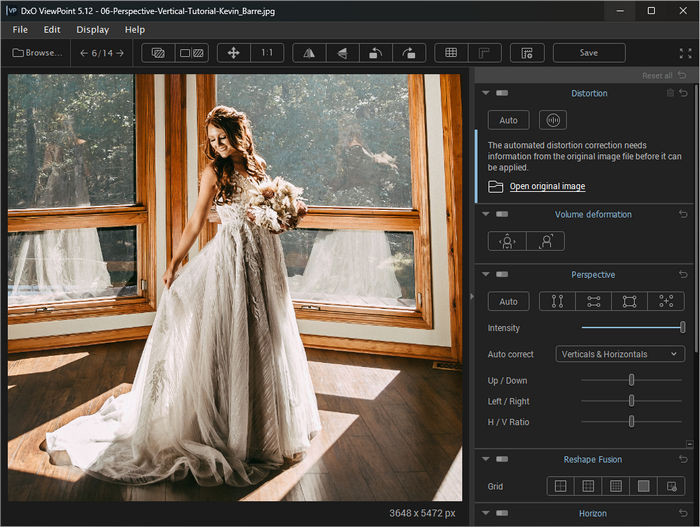This screenshot has height=527, width=700.
Task: Select horizontal/vertical volume deformation icon
Action: 508,241
